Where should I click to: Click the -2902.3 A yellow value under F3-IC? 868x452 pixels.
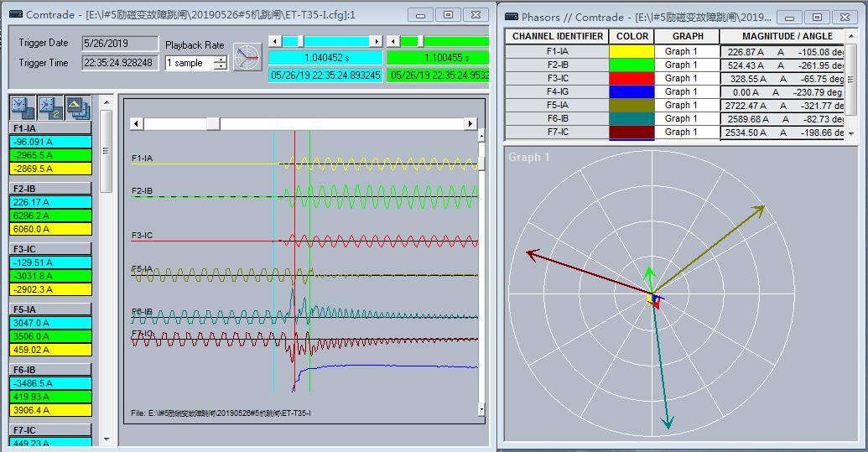coord(50,289)
